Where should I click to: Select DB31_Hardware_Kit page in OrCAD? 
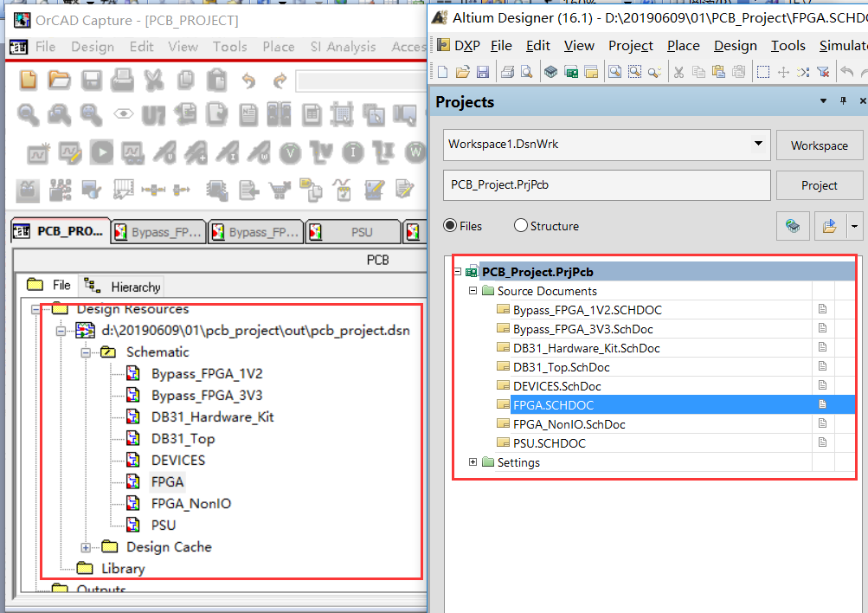pyautogui.click(x=213, y=417)
